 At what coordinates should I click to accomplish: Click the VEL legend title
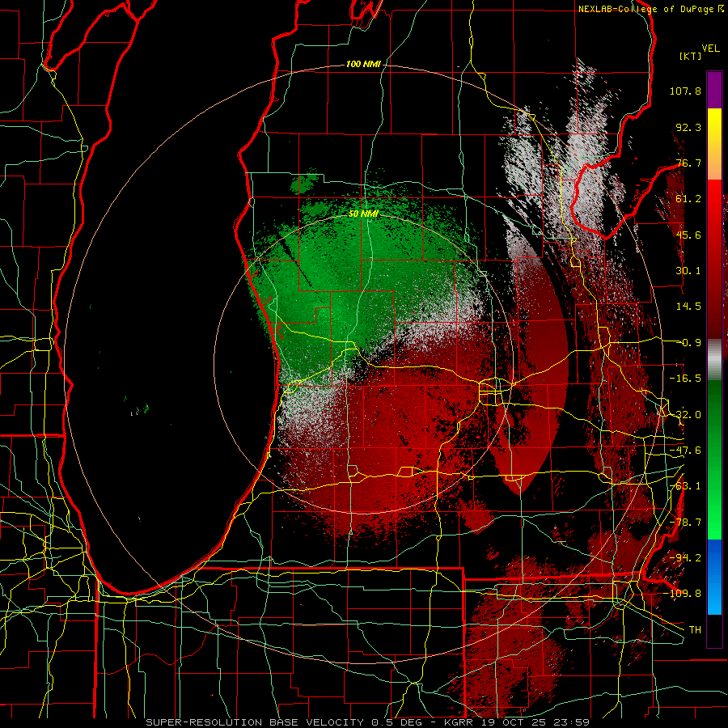[710, 49]
